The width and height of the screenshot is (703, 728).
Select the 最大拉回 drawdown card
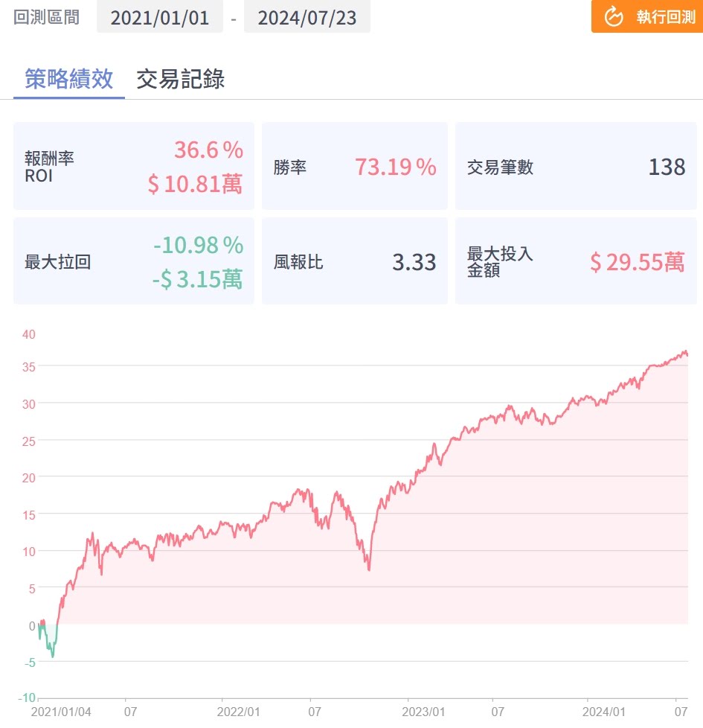point(134,261)
